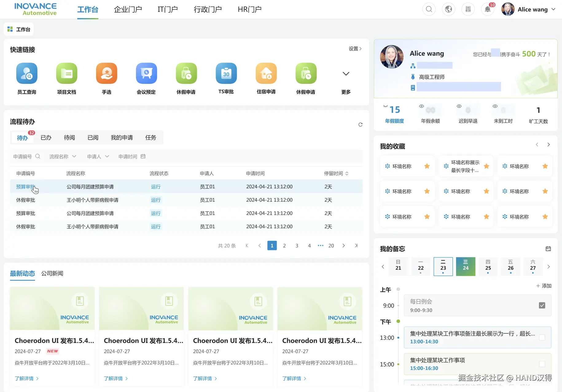Go to first page of the table
Screen dimensions: 562x392
click(247, 245)
